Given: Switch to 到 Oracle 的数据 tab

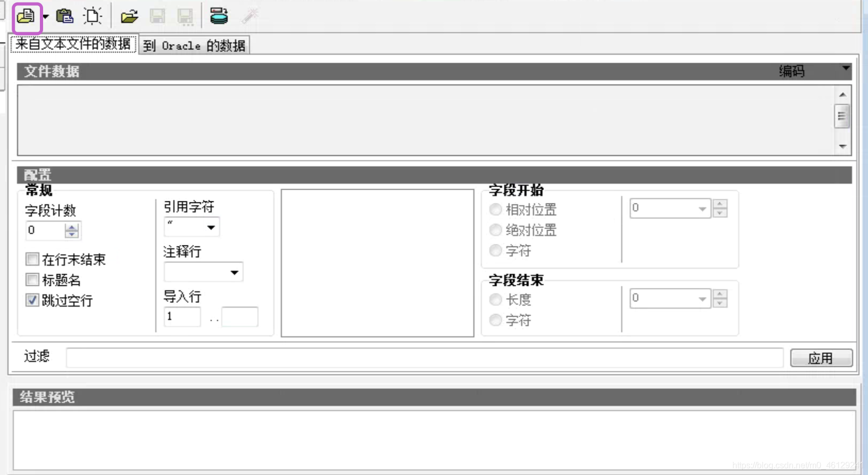Looking at the screenshot, I should (194, 46).
